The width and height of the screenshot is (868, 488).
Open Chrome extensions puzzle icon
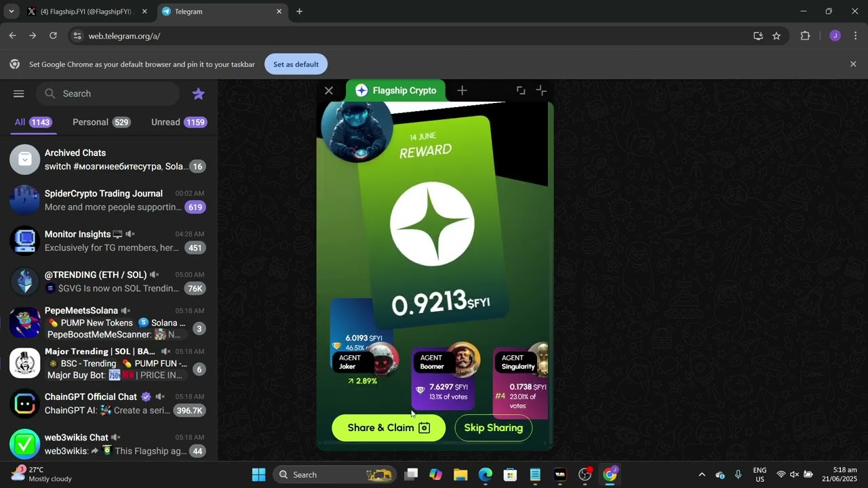tap(806, 36)
